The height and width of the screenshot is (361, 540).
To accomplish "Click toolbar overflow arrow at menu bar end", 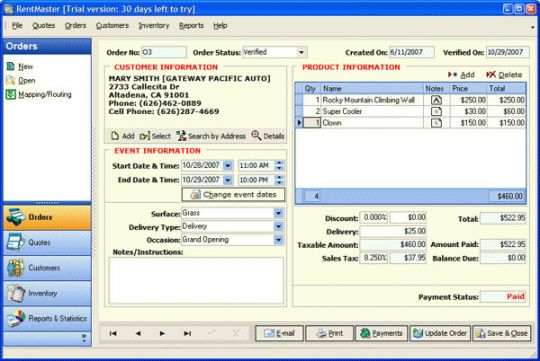I will click(x=532, y=27).
